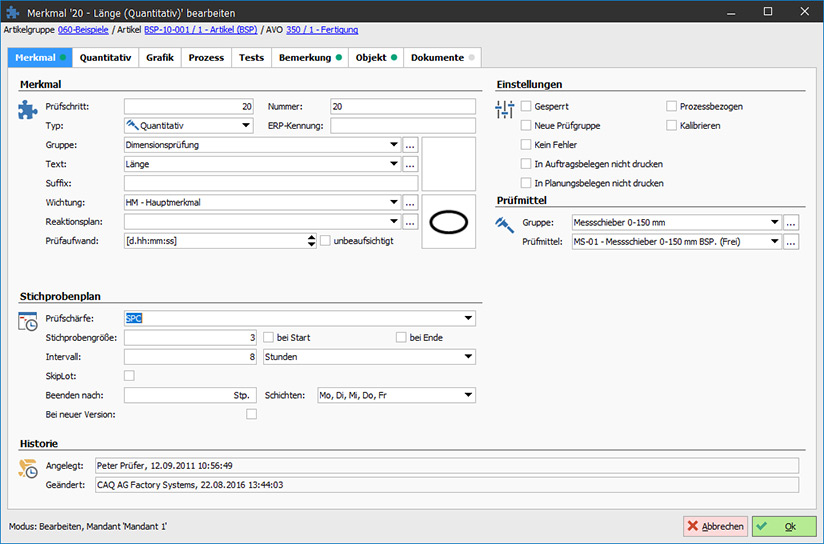Open the browse button next to Gruppe Dimensionsprüfung

[x=410, y=145]
